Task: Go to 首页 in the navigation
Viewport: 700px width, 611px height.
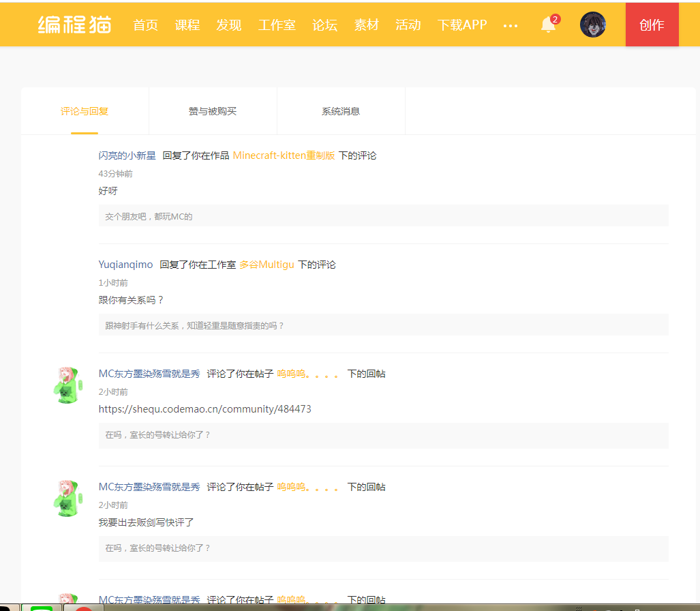Action: click(146, 25)
